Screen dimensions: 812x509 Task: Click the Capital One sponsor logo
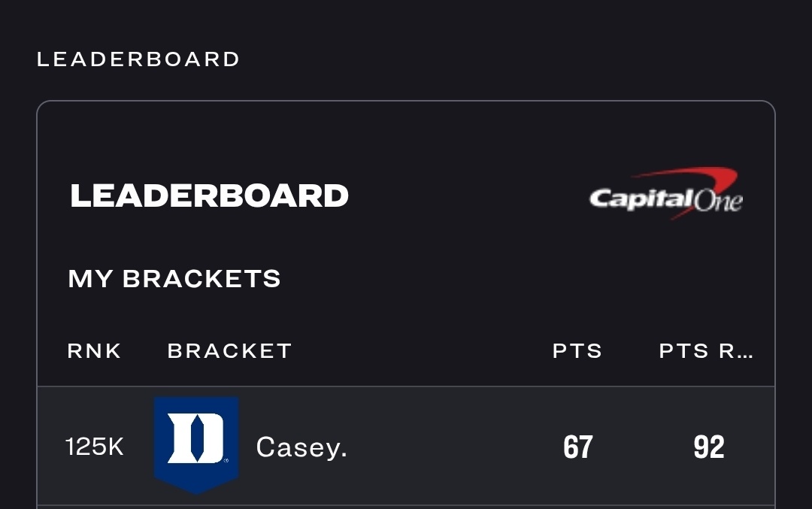point(666,194)
